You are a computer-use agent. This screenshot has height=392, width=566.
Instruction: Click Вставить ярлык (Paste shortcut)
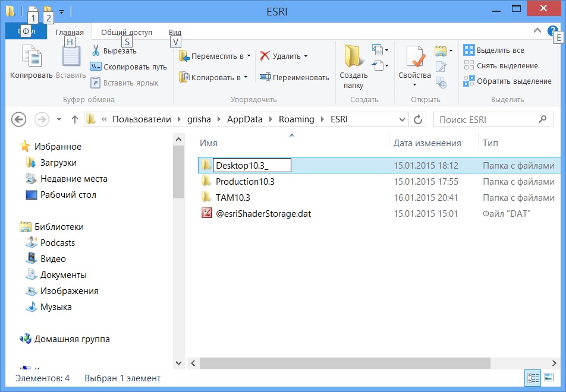point(125,83)
